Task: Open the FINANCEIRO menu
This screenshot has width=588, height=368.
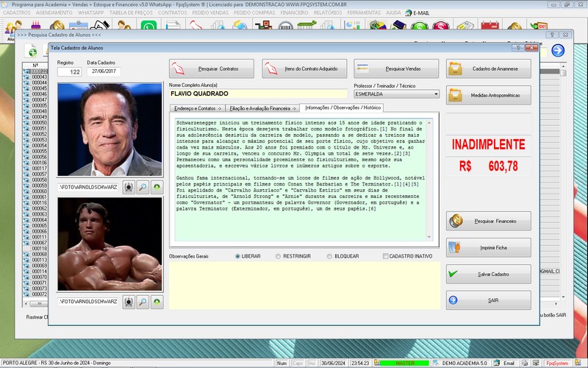Action: point(294,13)
